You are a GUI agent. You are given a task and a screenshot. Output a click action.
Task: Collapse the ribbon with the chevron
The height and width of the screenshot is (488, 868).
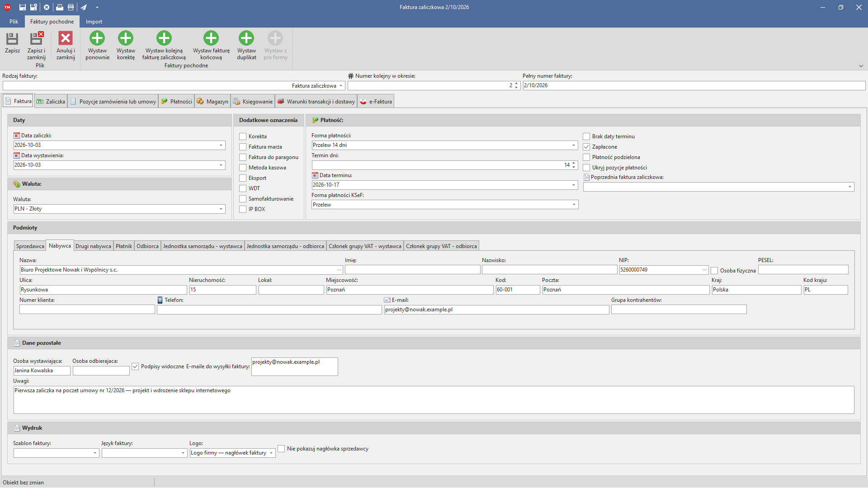point(861,66)
